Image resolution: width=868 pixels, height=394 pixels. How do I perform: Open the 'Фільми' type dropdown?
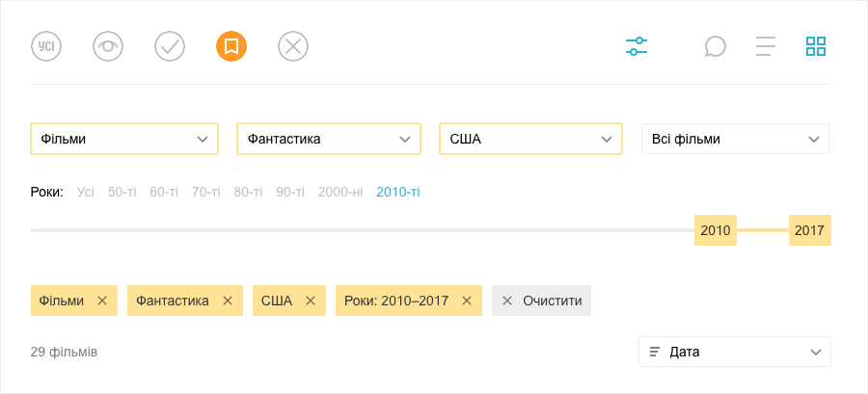[x=124, y=139]
